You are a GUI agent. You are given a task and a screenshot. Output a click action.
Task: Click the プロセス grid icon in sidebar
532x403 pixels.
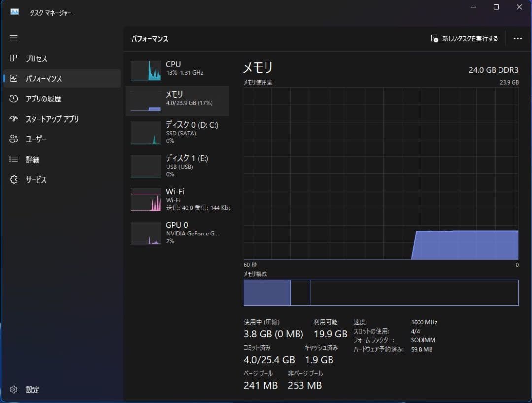(14, 58)
